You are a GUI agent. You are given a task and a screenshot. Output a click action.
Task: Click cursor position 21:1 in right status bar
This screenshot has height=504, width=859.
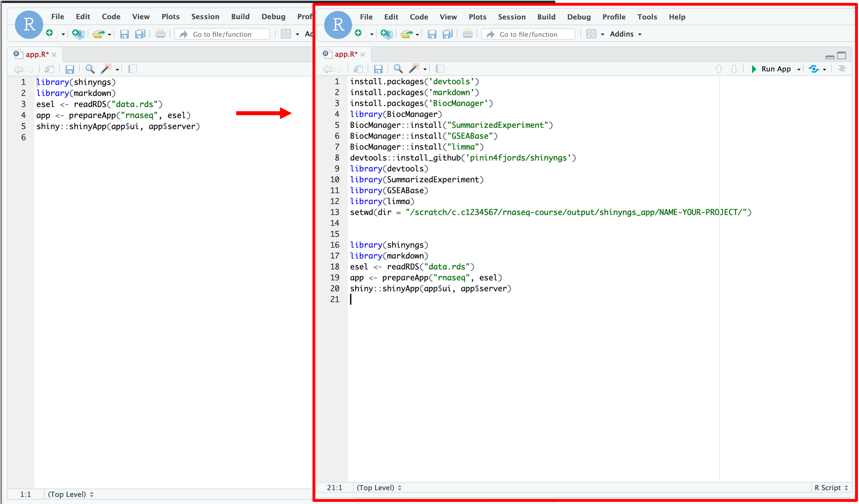pyautogui.click(x=334, y=488)
